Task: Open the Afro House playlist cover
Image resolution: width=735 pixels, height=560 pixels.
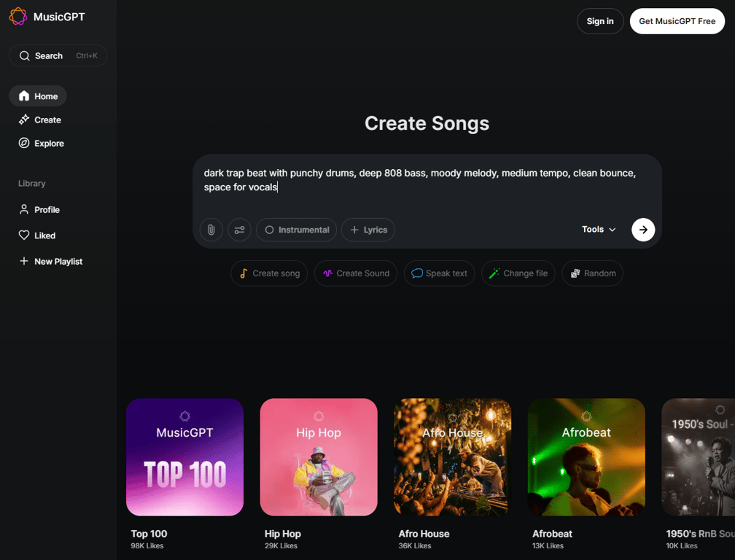Action: click(452, 457)
